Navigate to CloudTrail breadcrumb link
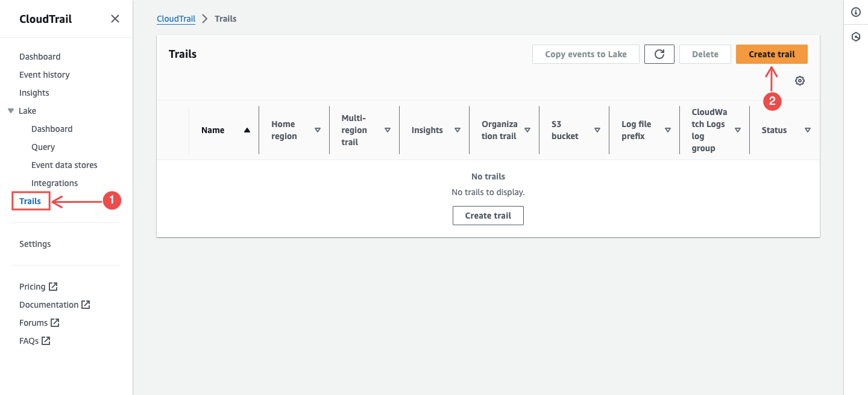 (176, 19)
